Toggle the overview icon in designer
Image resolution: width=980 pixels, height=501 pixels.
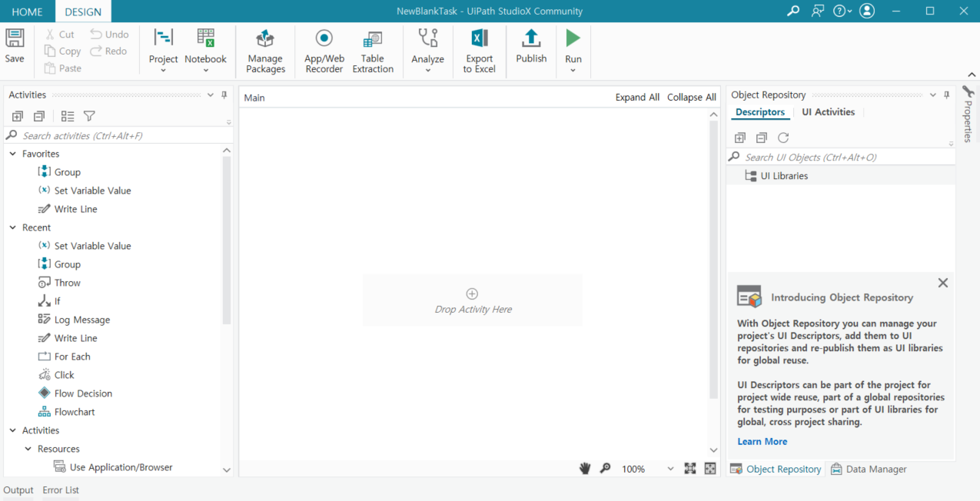710,469
